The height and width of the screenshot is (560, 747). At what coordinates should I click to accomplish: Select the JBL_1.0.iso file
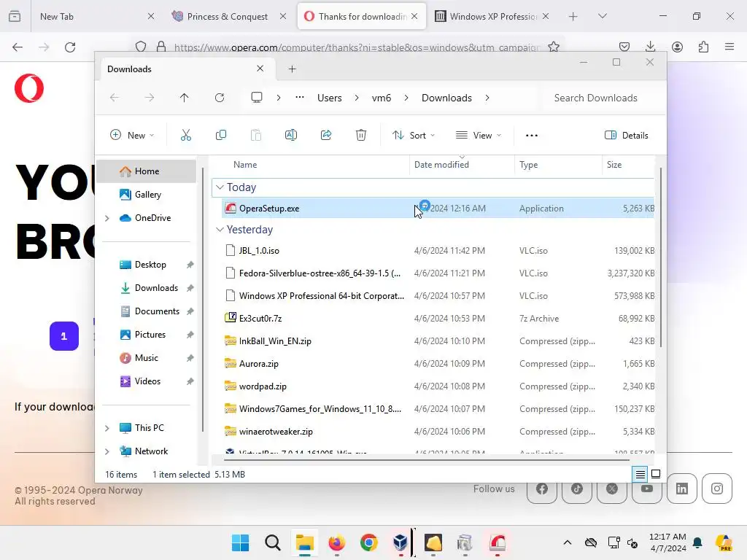(x=438, y=251)
